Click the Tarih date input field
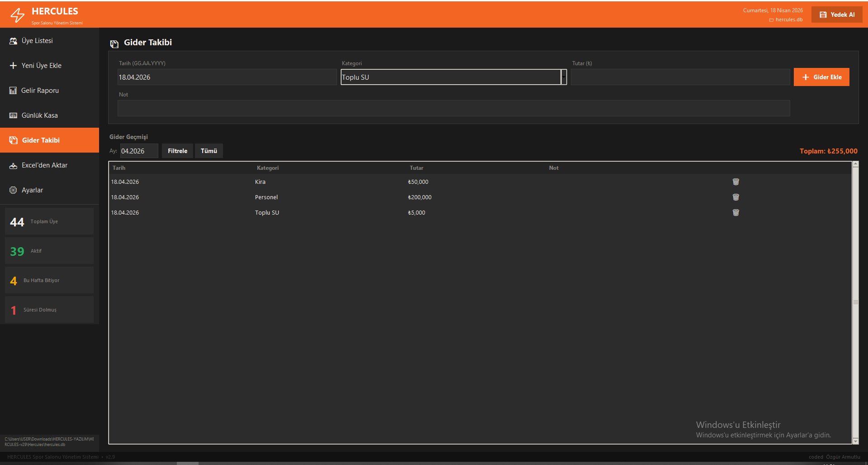This screenshot has height=465, width=868. pyautogui.click(x=227, y=77)
